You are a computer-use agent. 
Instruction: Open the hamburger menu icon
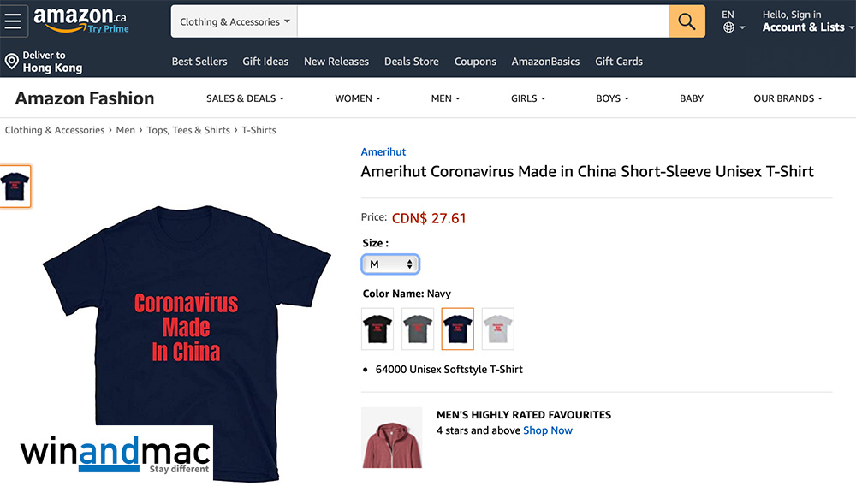point(13,21)
